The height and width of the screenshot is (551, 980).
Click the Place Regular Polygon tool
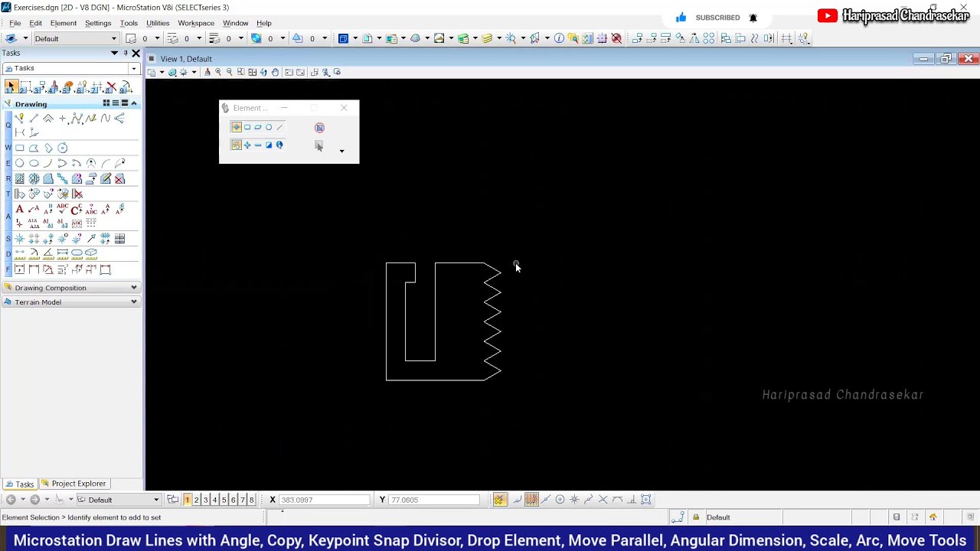pos(63,148)
